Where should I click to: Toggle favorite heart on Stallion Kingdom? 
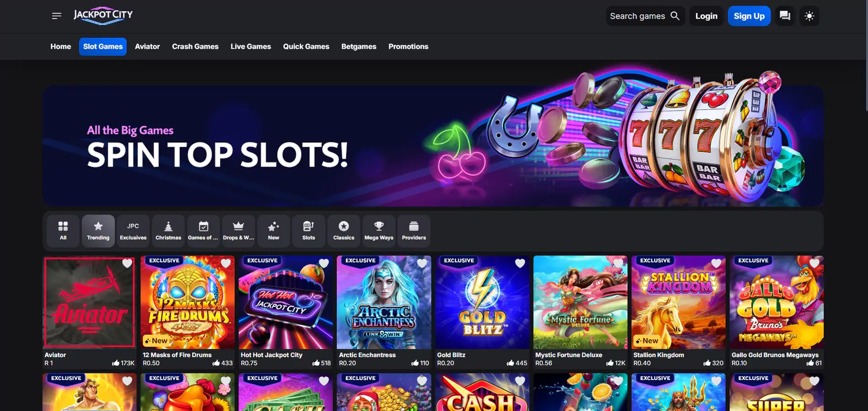pyautogui.click(x=716, y=263)
